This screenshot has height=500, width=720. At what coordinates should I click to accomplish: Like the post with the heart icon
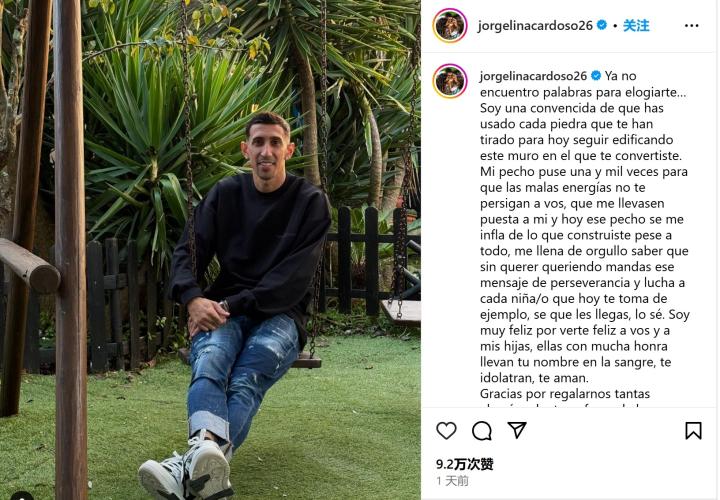[446, 431]
